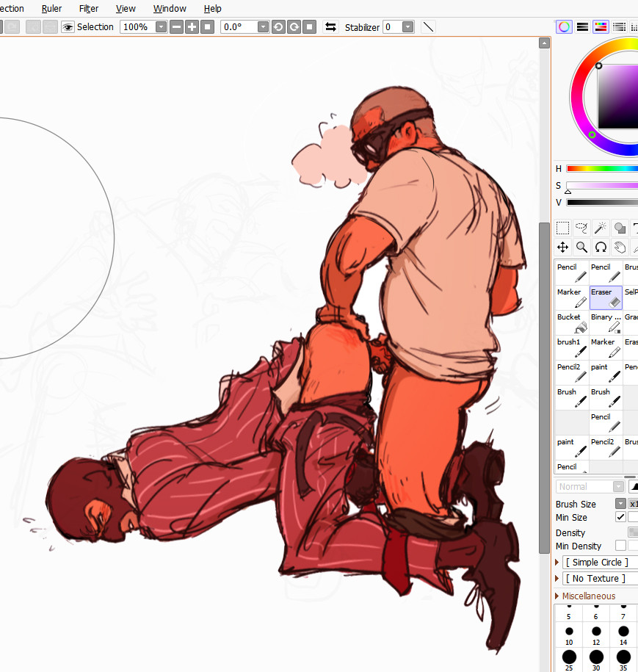Select the Zoom magnifier tool
The width and height of the screenshot is (638, 672).
[581, 248]
